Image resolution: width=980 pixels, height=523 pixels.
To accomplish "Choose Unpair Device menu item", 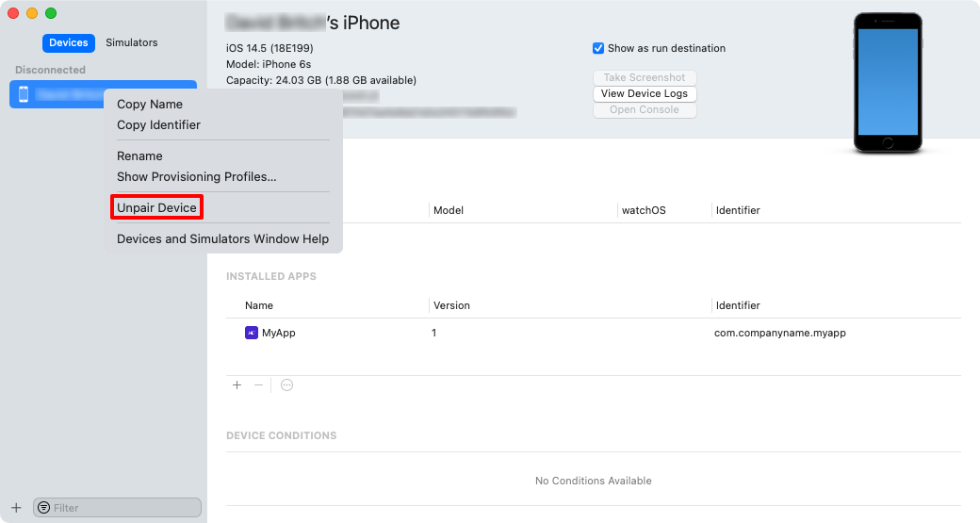I will (156, 207).
